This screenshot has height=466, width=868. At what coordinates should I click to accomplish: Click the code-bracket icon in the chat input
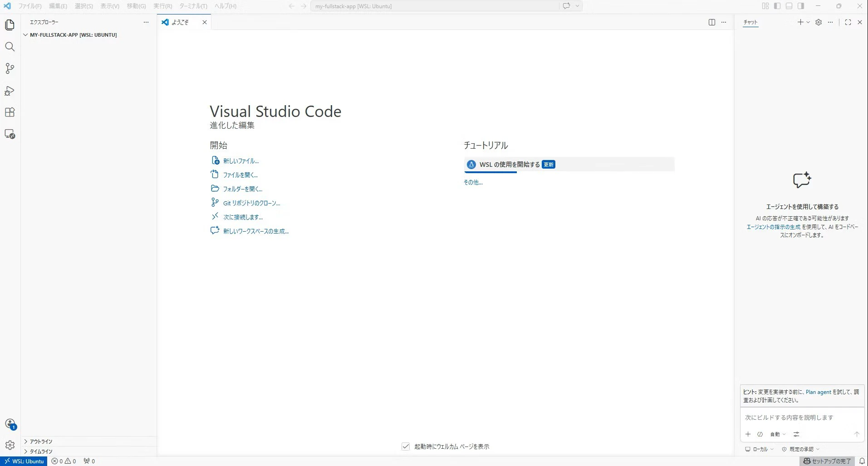(760, 434)
